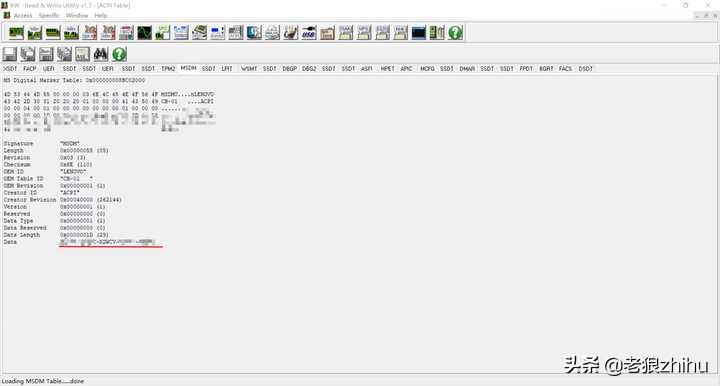Select the MSDM tab
Screen dimensions: 720x386
coord(188,68)
